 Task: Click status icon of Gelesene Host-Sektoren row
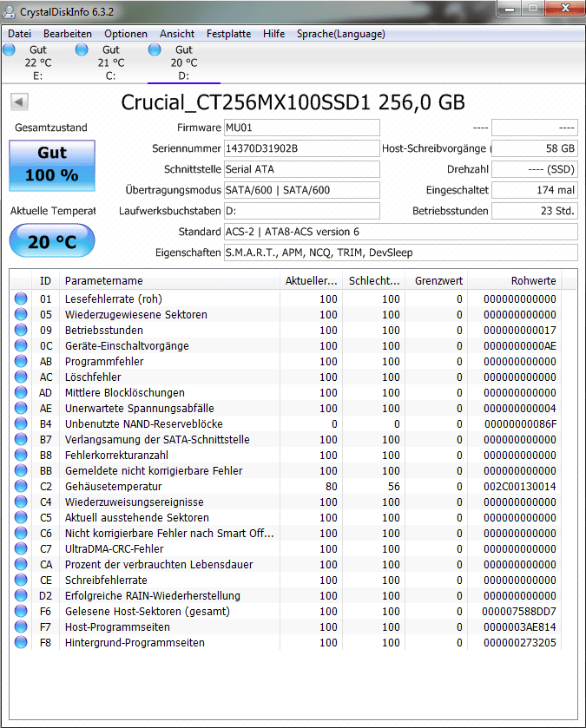[21, 611]
